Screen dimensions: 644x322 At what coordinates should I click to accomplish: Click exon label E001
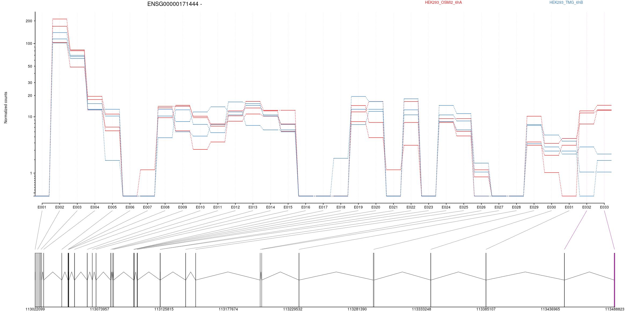(42, 207)
